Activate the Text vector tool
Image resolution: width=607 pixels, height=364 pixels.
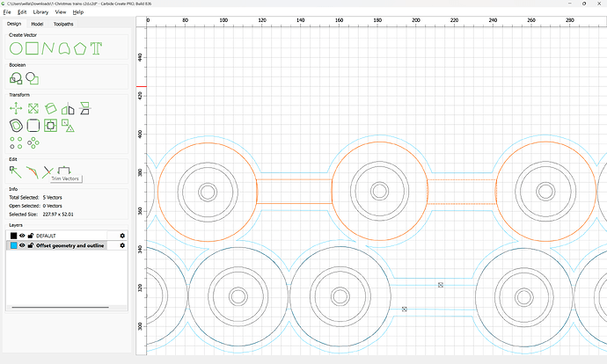point(96,47)
